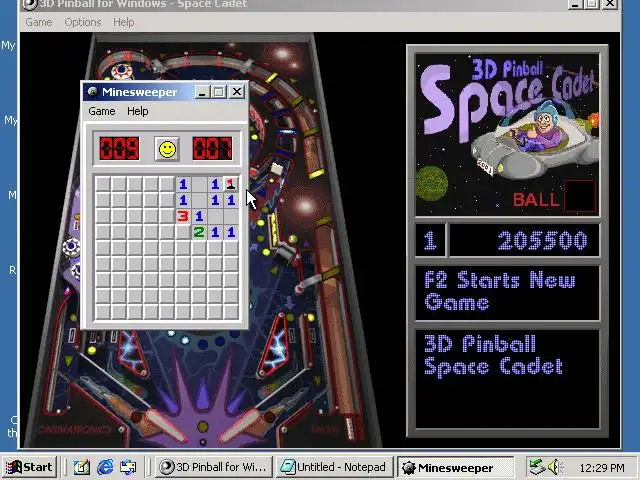Click the 'F2 Starts New Game' message
This screenshot has height=480, width=640.
point(500,291)
